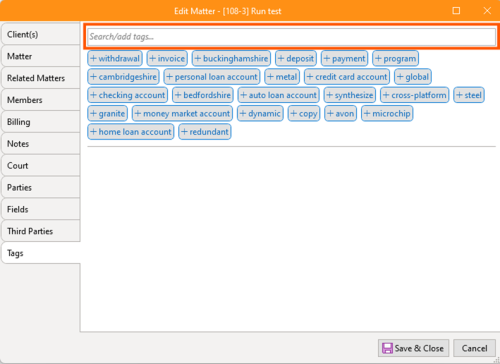This screenshot has width=500, height=364.
Task: Add the cross-platform tag
Action: 415,95
